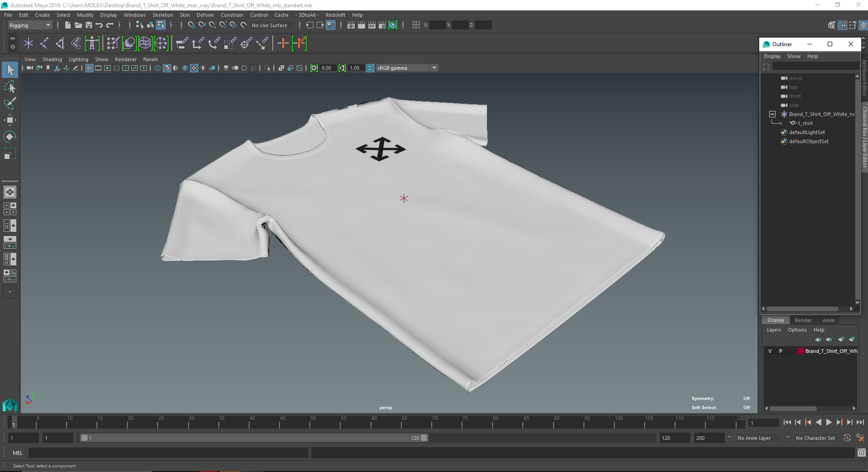
Task: Click the red layer color swatch
Action: coord(800,351)
